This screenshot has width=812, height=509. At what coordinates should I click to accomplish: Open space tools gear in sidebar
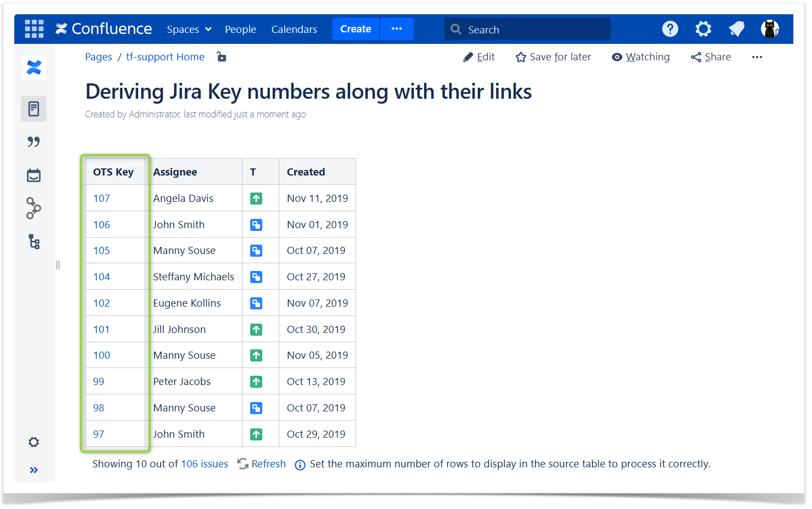34,442
